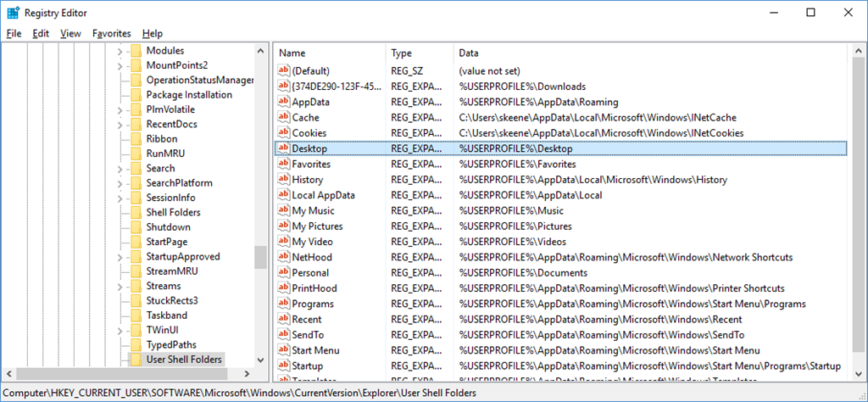Click the ab icon beside Cache value
Screen dimensions: 868x402
point(283,117)
